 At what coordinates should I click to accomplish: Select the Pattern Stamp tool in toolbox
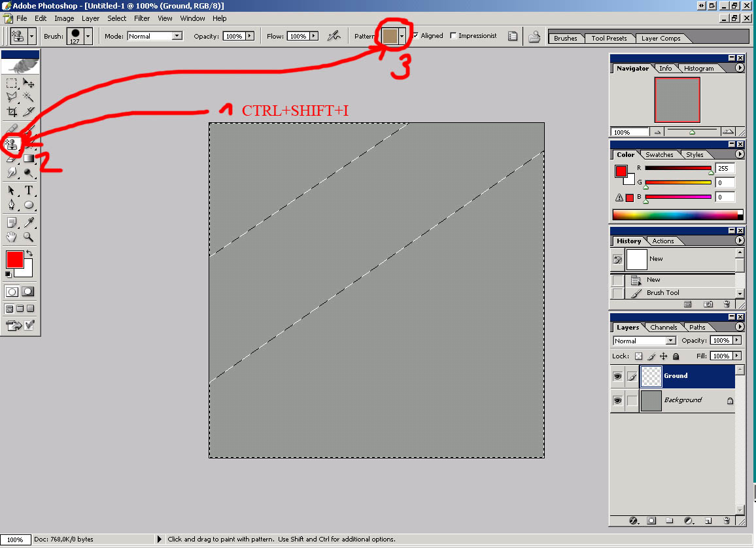[x=12, y=142]
